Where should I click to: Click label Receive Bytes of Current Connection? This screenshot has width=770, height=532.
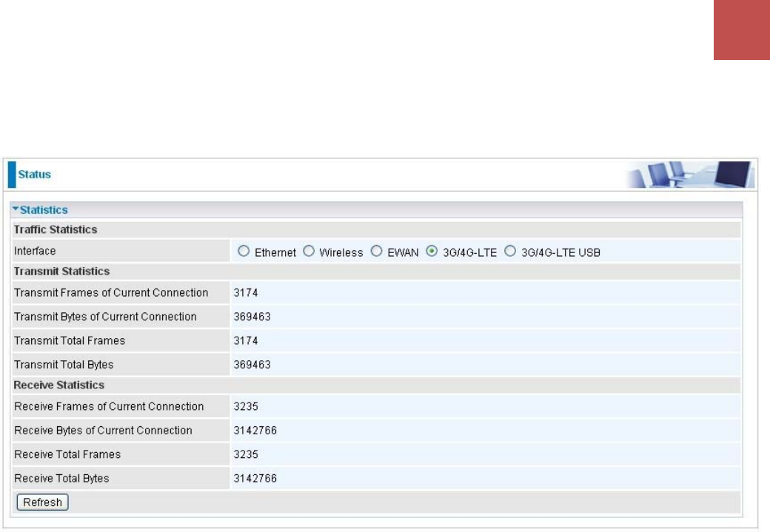[x=103, y=431]
